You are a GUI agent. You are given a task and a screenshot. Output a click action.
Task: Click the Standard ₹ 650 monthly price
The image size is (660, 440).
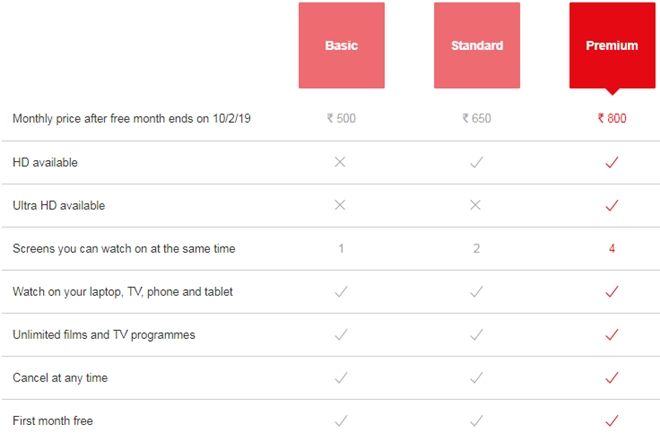point(476,119)
